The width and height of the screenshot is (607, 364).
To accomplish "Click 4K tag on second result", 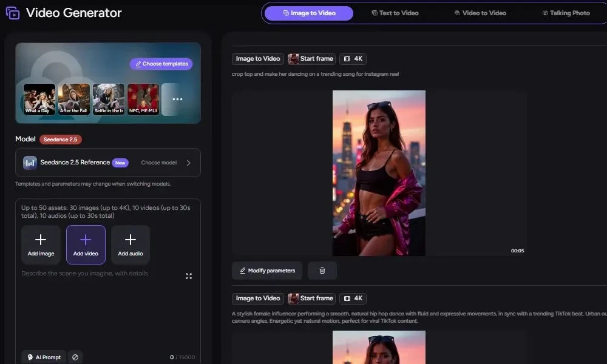I will pos(353,298).
